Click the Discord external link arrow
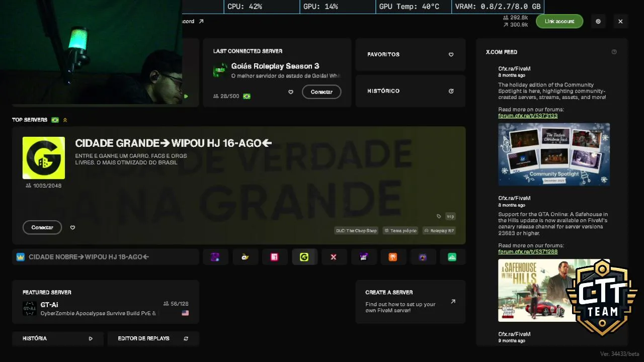 pyautogui.click(x=201, y=22)
